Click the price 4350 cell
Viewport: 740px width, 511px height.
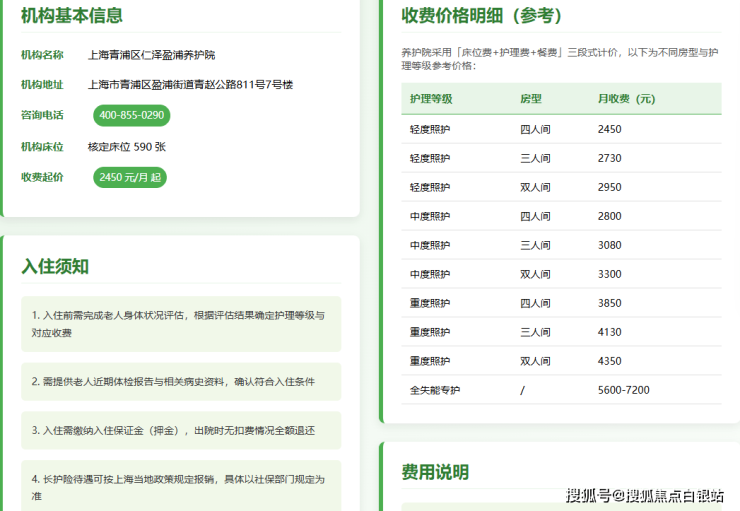tap(610, 361)
